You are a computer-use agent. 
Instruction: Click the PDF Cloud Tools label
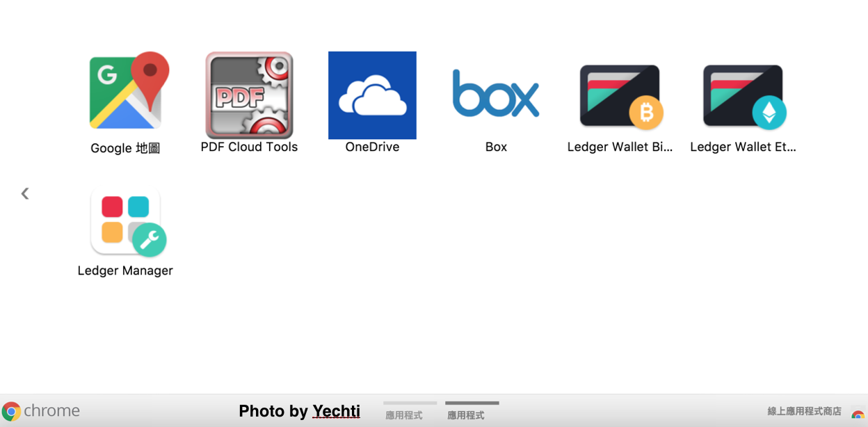click(x=249, y=147)
